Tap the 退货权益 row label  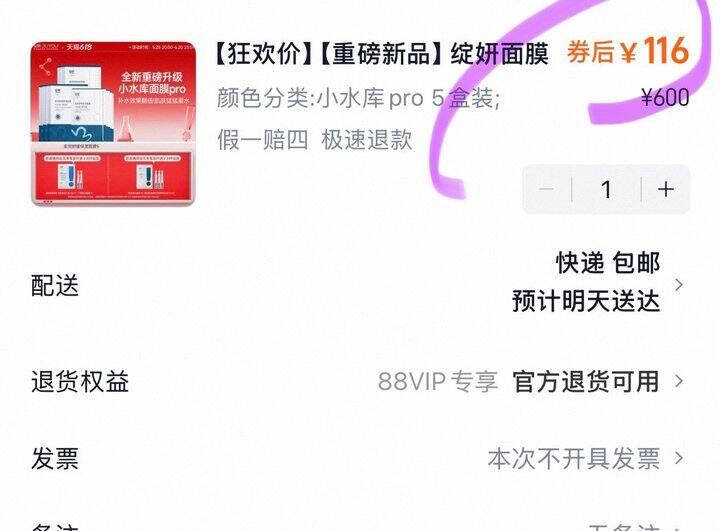coord(80,382)
